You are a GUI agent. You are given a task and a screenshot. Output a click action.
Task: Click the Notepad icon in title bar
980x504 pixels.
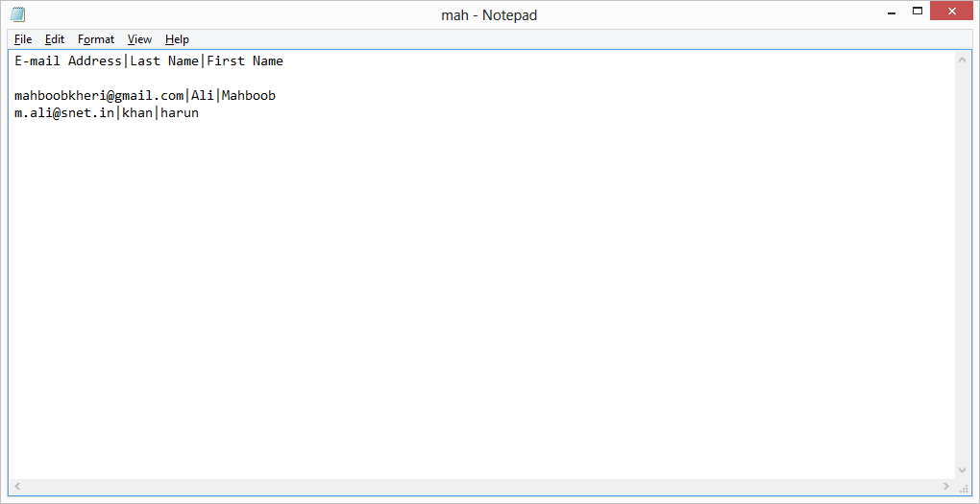(17, 14)
